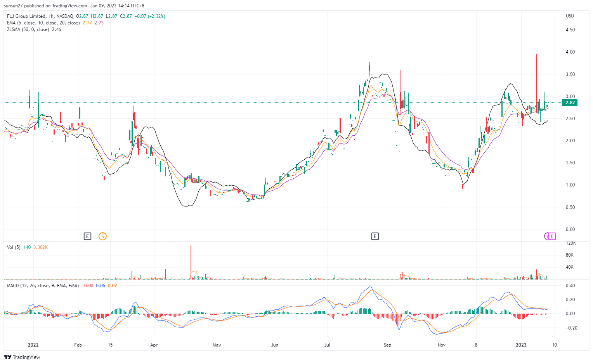Select the MACD (12, 26, close, 9, EMA, EMA) legend
593x364 pixels.
(x=43, y=286)
